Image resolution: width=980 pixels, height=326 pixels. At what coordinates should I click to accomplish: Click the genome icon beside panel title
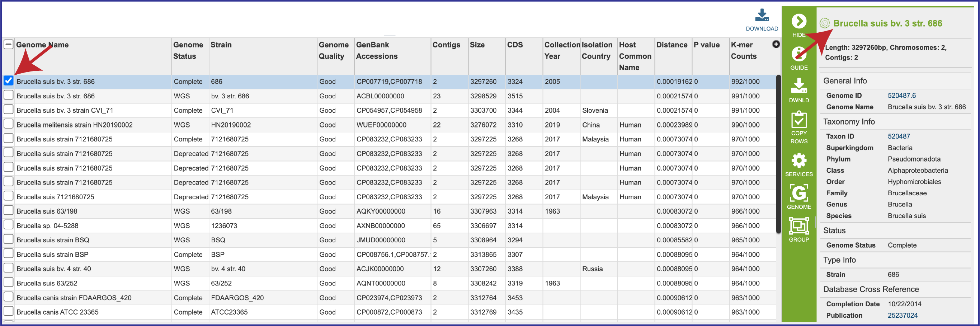pos(824,23)
